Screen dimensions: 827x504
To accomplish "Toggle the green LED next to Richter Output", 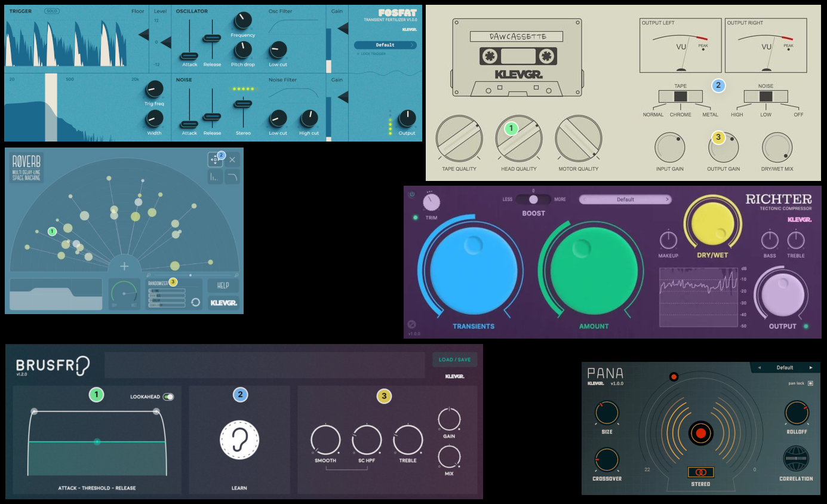I will point(807,326).
